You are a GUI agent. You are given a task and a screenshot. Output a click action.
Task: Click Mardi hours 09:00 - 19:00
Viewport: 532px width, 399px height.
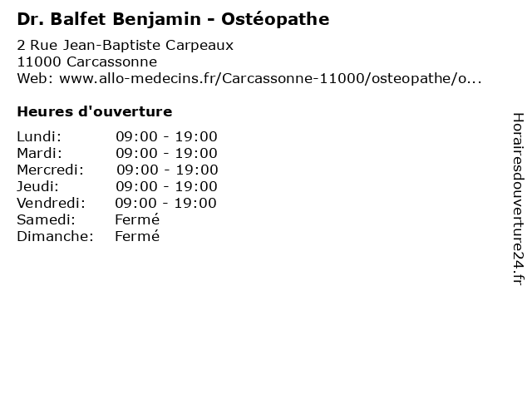(166, 153)
